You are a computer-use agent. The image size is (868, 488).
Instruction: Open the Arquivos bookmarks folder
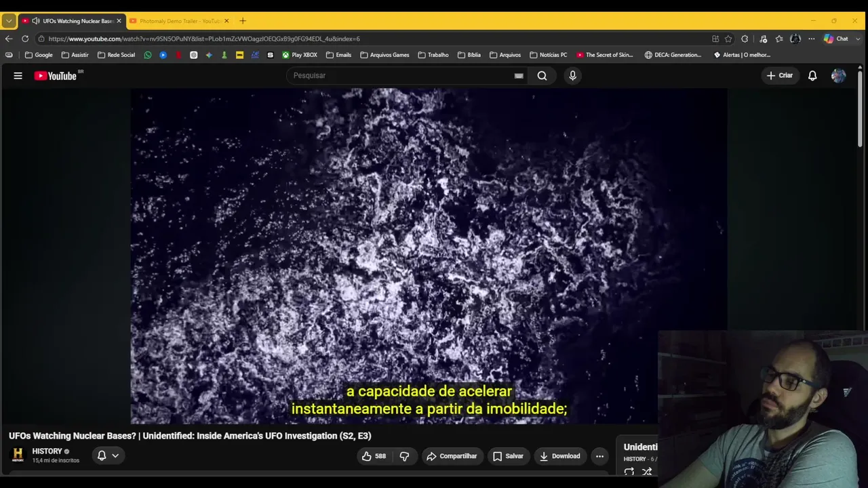(505, 55)
